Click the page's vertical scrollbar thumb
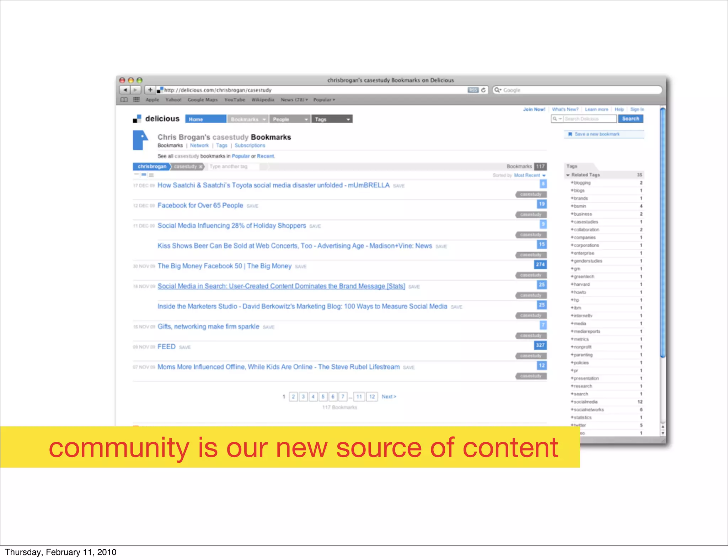The height and width of the screenshot is (560, 728). pos(663,233)
